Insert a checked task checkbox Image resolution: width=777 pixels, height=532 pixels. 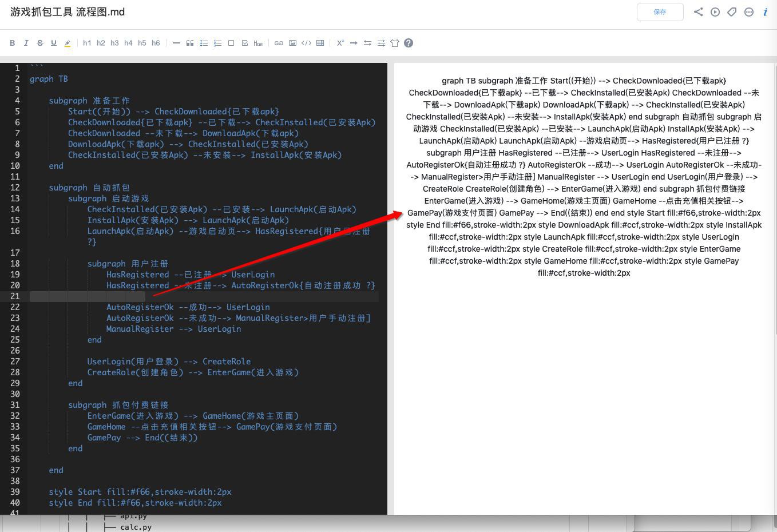pyautogui.click(x=245, y=43)
